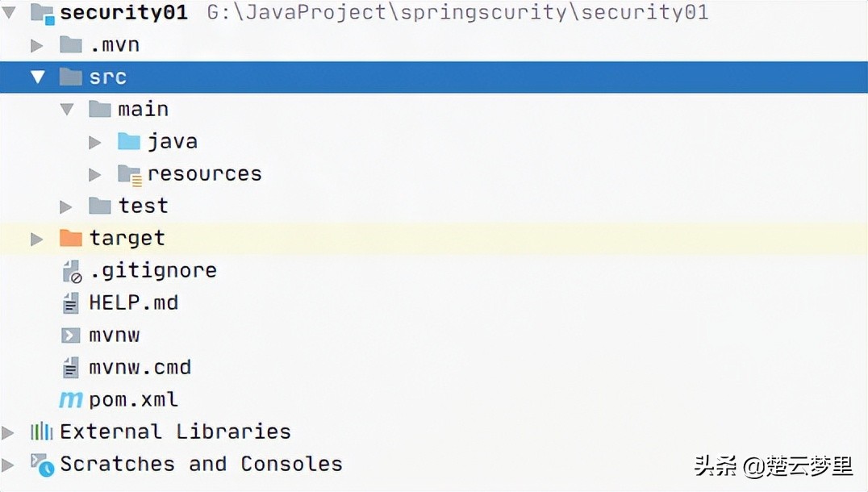Click the Scratches and Consoles icon
Screen dimensions: 868x492
tap(40, 464)
